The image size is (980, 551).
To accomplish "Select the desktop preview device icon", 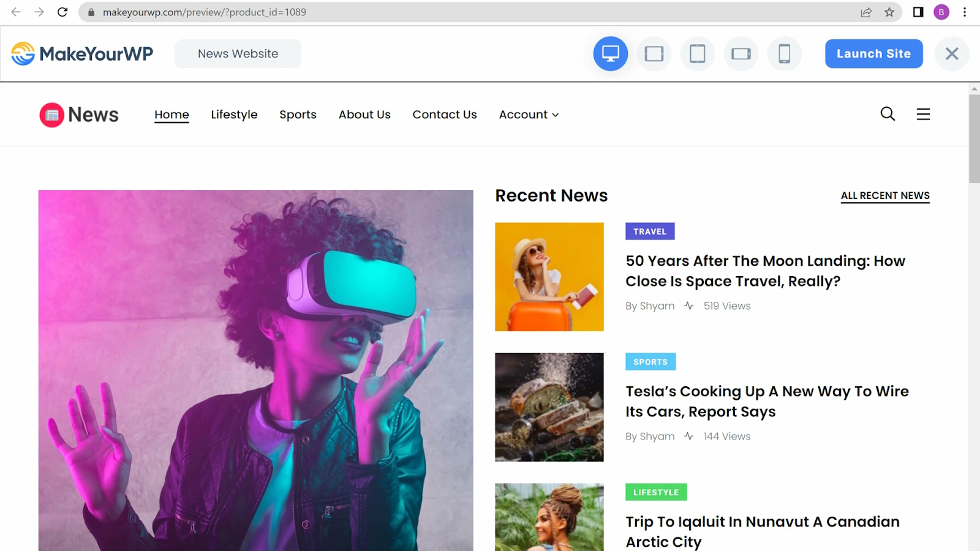I will [611, 54].
